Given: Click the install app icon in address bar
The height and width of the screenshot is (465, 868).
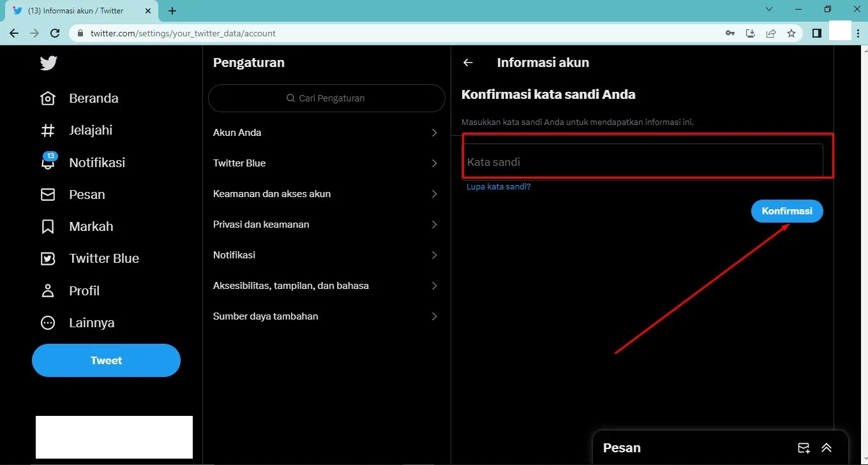Looking at the screenshot, I should (751, 33).
